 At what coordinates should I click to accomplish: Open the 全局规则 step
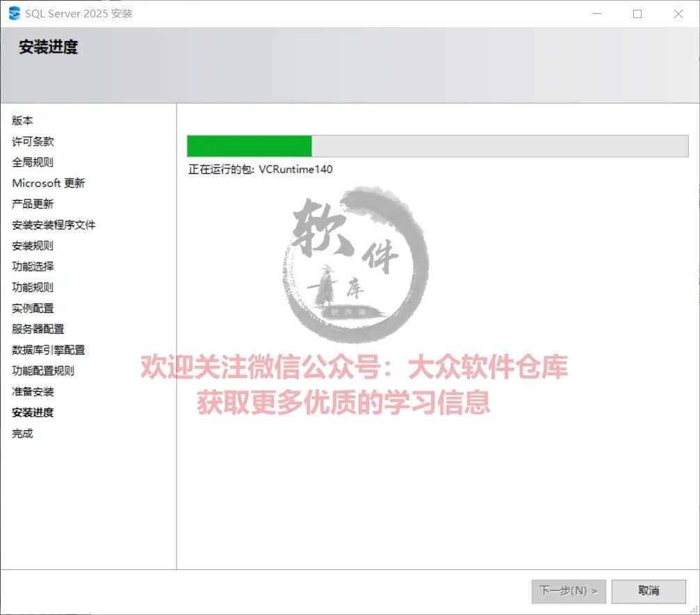[33, 162]
